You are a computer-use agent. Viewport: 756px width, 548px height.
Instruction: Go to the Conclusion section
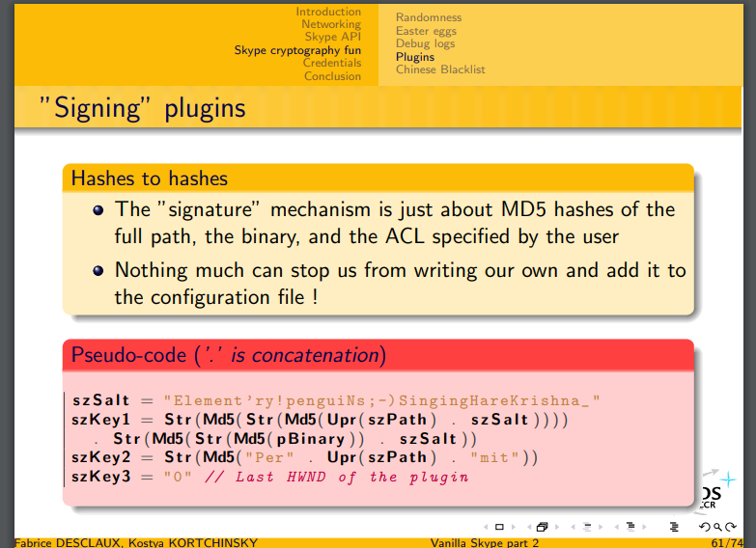332,76
